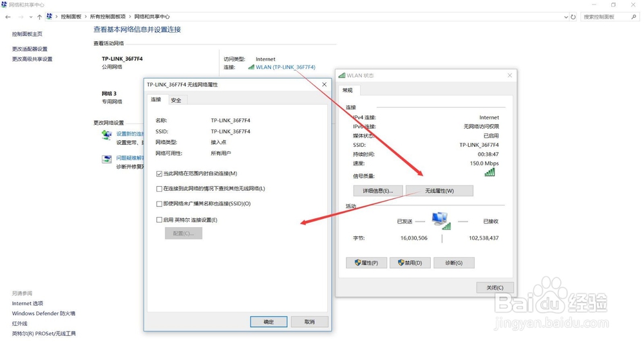Open 更改适配器设置 in sidebar

pos(30,49)
